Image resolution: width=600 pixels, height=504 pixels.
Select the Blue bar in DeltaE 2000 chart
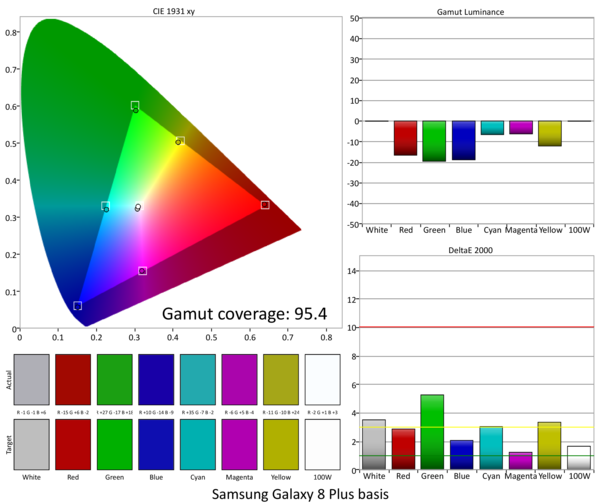pyautogui.click(x=461, y=455)
